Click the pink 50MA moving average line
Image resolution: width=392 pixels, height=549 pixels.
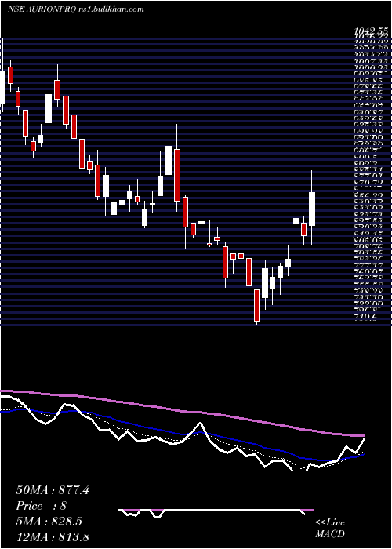click(182, 412)
